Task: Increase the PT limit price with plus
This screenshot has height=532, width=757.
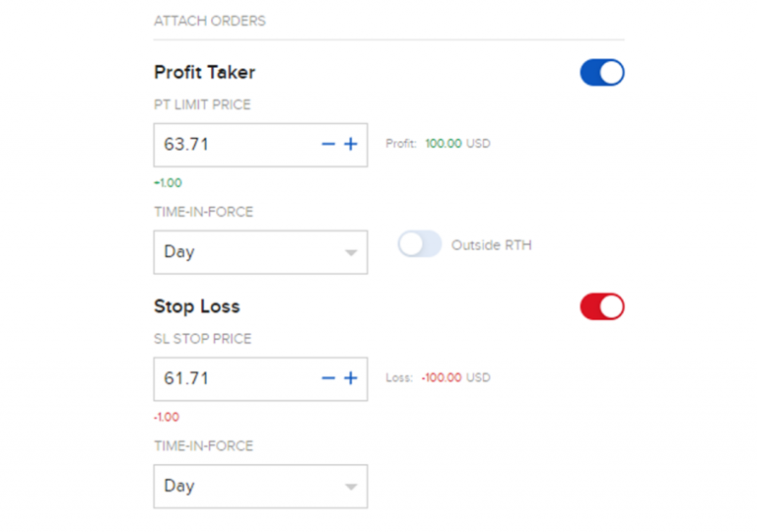Action: pos(350,145)
